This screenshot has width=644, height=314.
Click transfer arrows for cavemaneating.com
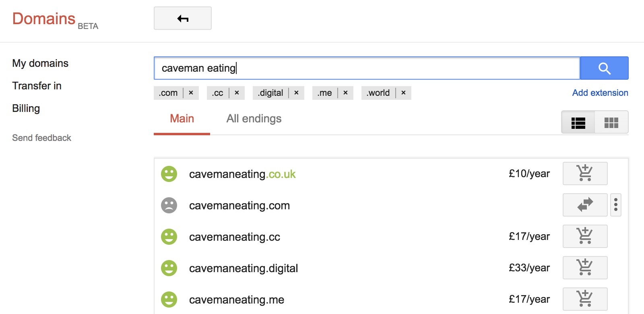point(585,205)
